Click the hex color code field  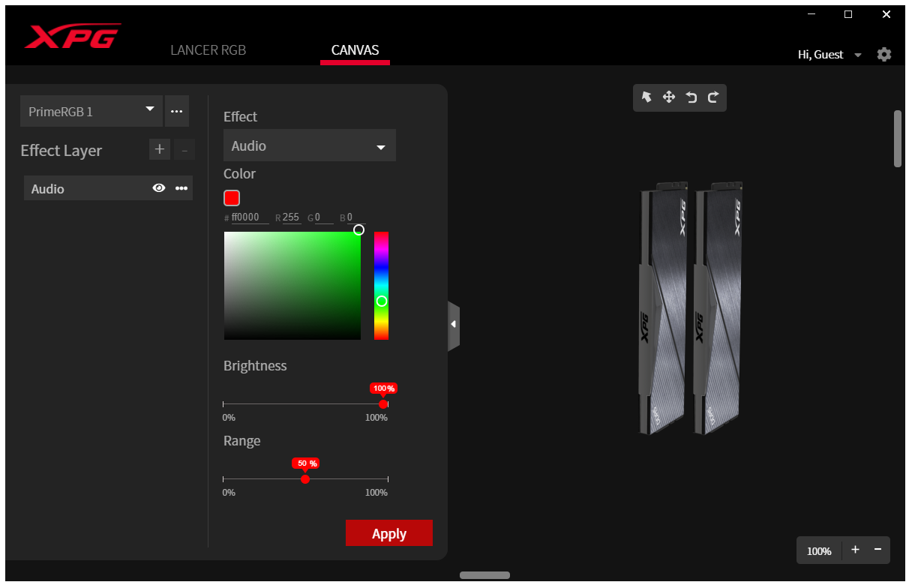pyautogui.click(x=250, y=217)
